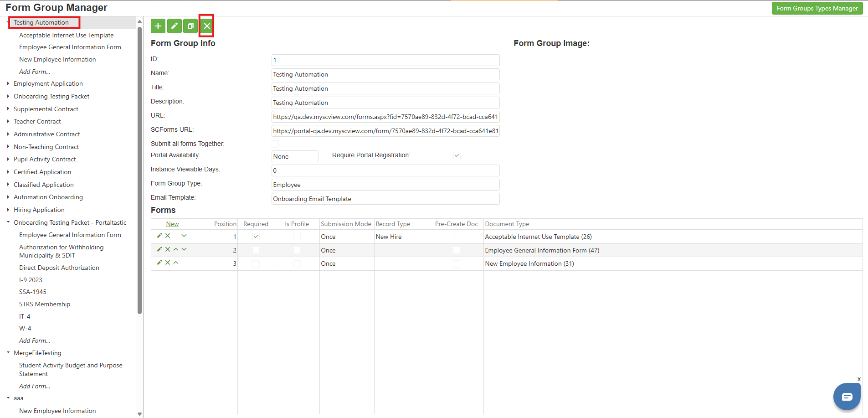Delete the position 2 form row
The height and width of the screenshot is (418, 868).
(x=168, y=249)
